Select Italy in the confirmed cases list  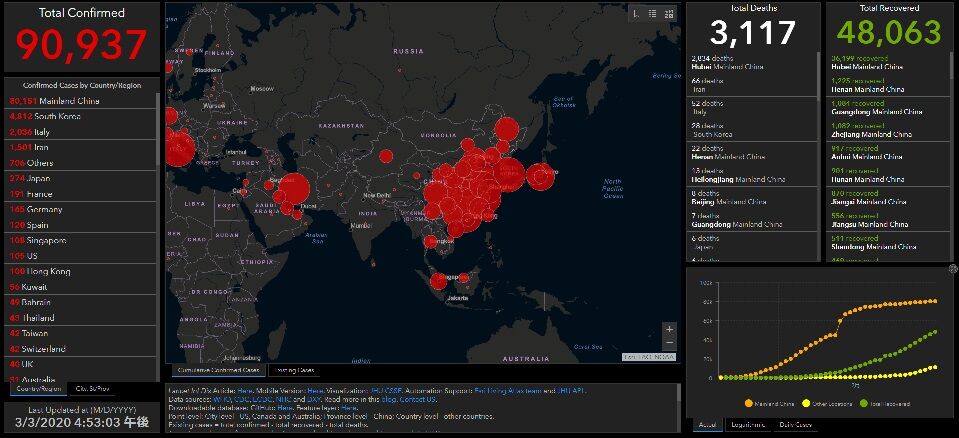click(x=81, y=132)
